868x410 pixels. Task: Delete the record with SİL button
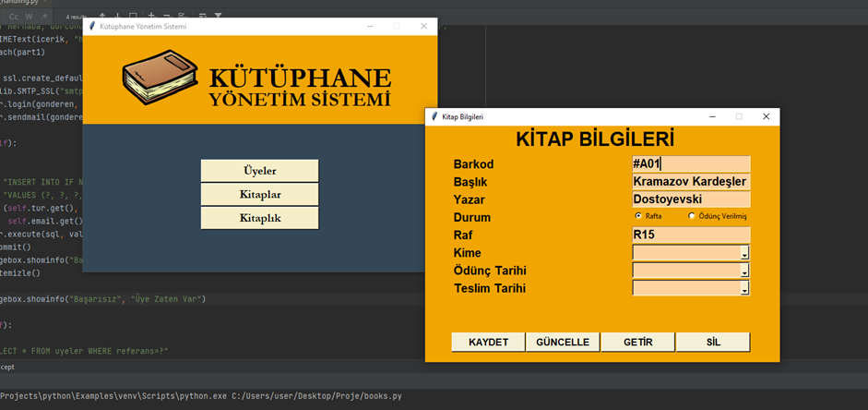click(x=713, y=343)
